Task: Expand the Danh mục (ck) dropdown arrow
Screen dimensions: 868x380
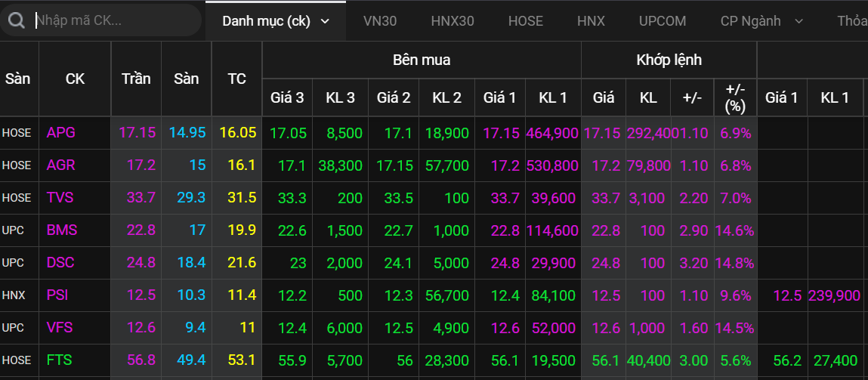Action: (326, 21)
